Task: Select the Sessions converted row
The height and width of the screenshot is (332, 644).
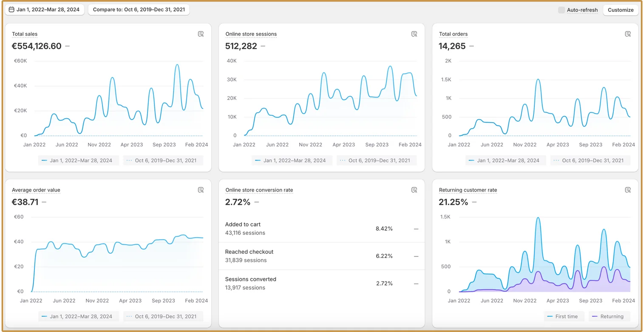Action: tap(322, 283)
